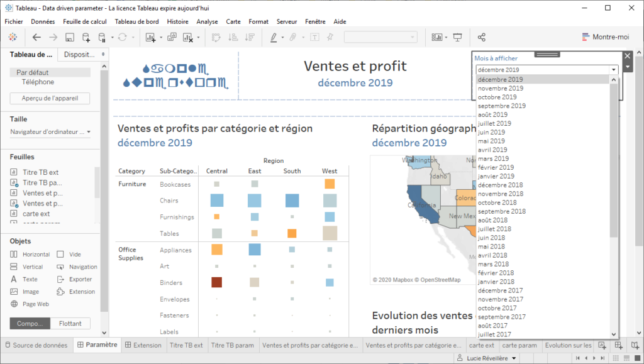Viewport: 644px width, 364px height.
Task: Go to the last sheet tab arrow
Action: [x=602, y=358]
